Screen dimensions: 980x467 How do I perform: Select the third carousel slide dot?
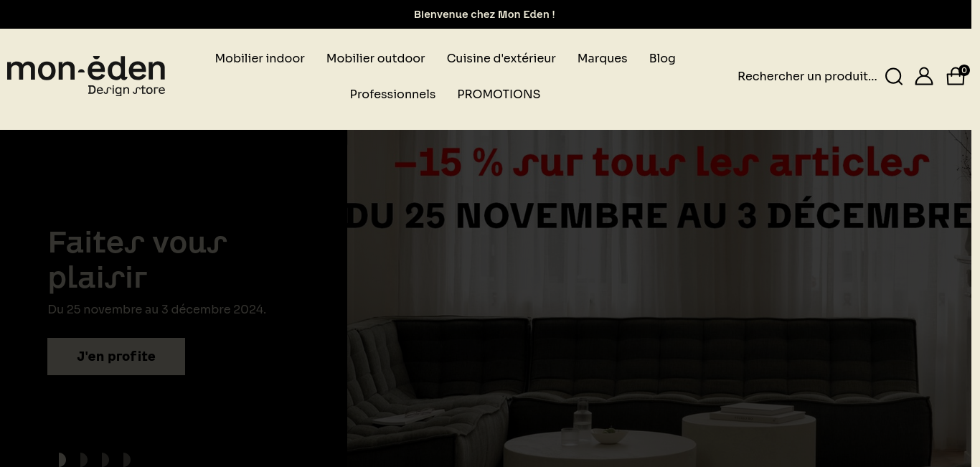click(105, 459)
